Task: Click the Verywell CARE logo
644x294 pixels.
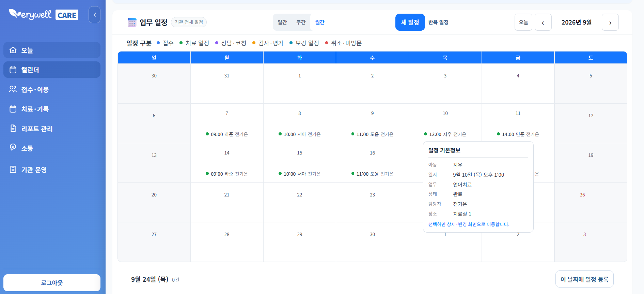Action: 44,15
